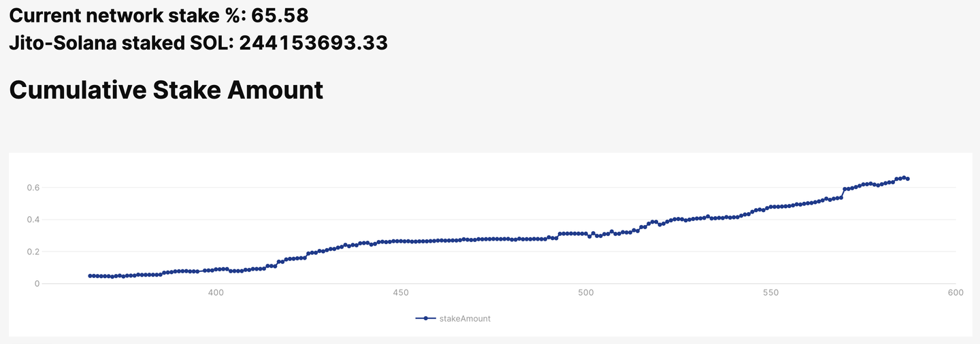Screen dimensions: 980x344
Task: Click the Current network stake % label
Action: point(127,14)
